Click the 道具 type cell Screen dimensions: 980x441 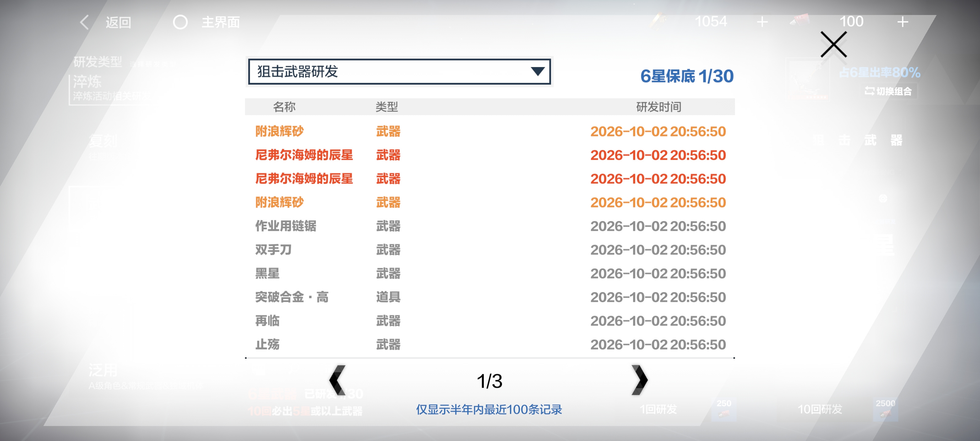[388, 297]
